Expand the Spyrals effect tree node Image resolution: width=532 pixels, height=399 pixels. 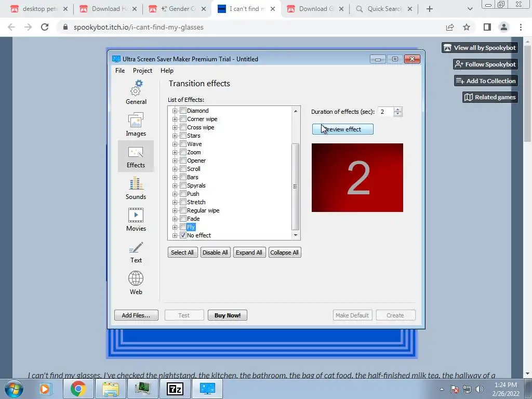[x=175, y=185]
